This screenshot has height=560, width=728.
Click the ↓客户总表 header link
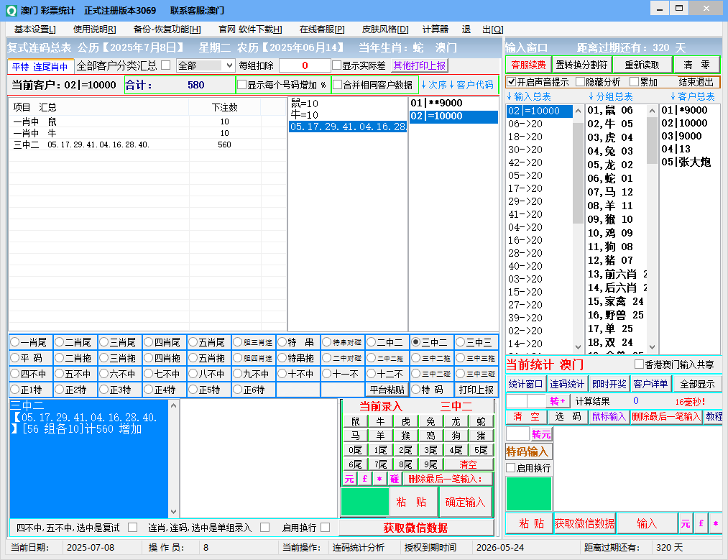pyautogui.click(x=692, y=96)
